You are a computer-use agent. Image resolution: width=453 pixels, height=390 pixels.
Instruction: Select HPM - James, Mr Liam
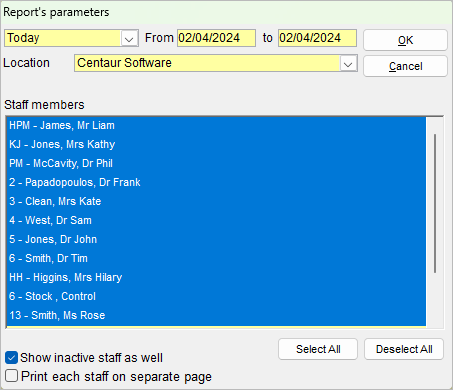pos(216,126)
